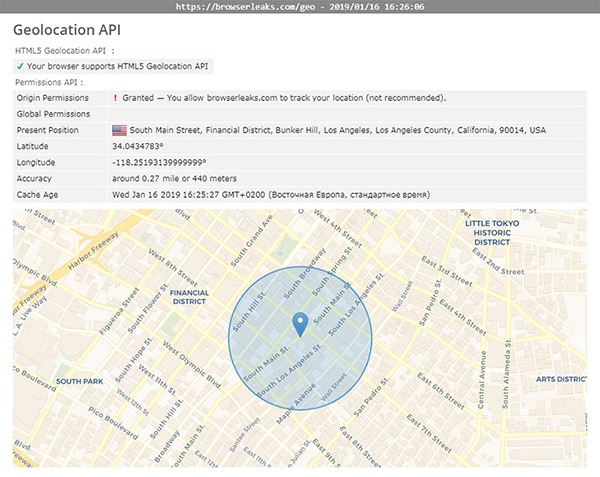
Task: Select the longitude value -118.25193139999999°
Action: point(159,163)
